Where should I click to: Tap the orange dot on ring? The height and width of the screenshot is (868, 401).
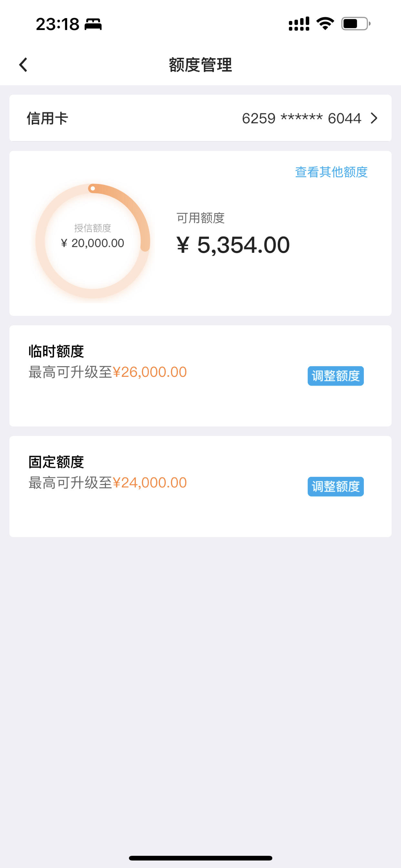pyautogui.click(x=93, y=188)
